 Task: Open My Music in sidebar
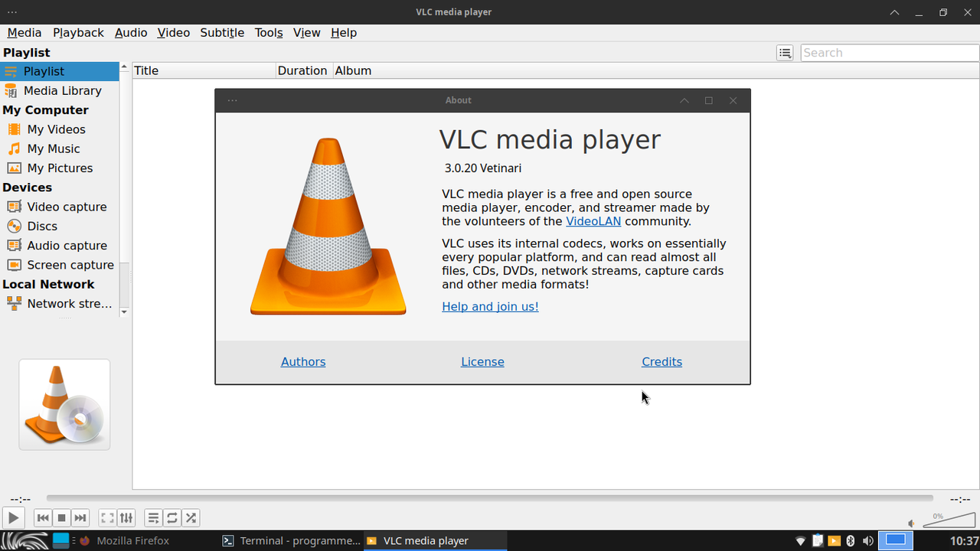tap(60, 148)
